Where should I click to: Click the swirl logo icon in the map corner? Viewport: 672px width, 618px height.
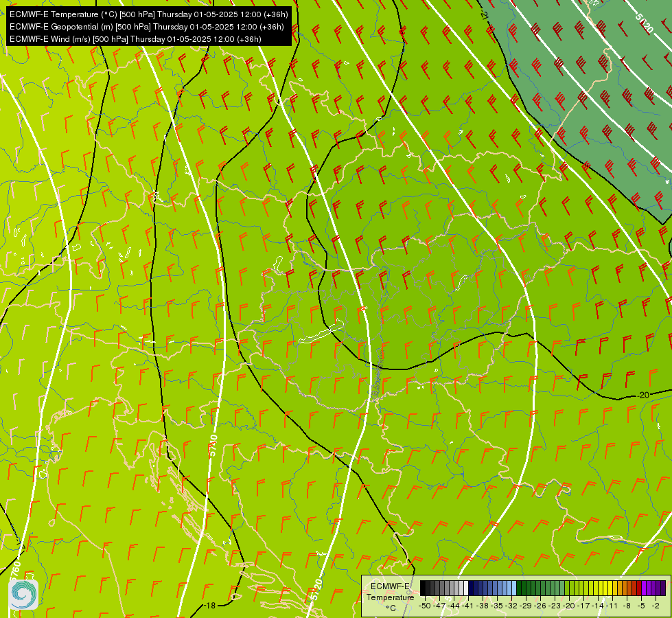coord(23,595)
